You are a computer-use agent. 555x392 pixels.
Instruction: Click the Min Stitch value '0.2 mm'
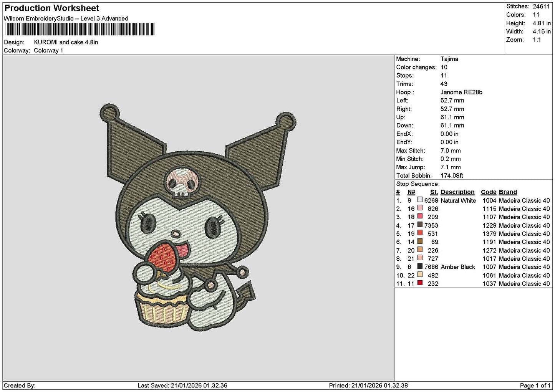point(451,159)
